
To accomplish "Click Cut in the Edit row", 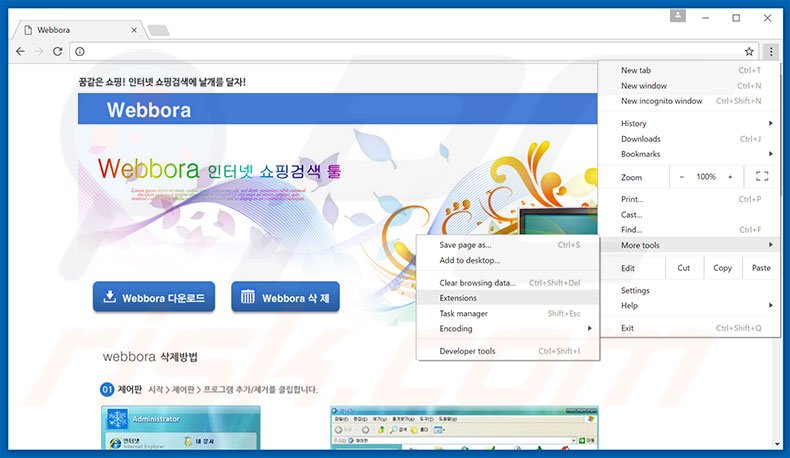I will pos(684,268).
